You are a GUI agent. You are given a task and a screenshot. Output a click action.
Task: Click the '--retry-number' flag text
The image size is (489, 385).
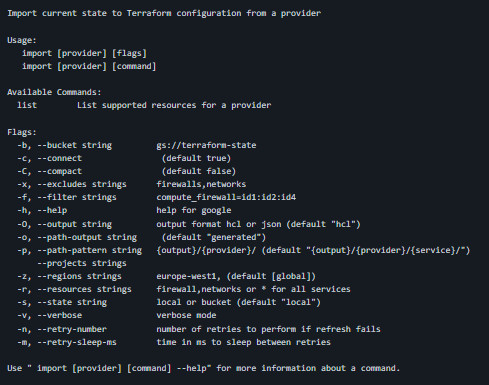coord(72,329)
